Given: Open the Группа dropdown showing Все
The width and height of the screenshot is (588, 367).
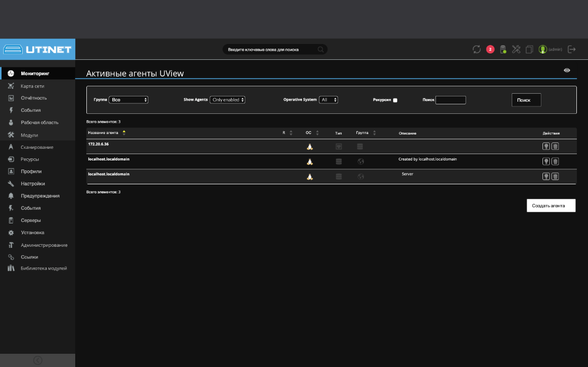Looking at the screenshot, I should pyautogui.click(x=128, y=100).
